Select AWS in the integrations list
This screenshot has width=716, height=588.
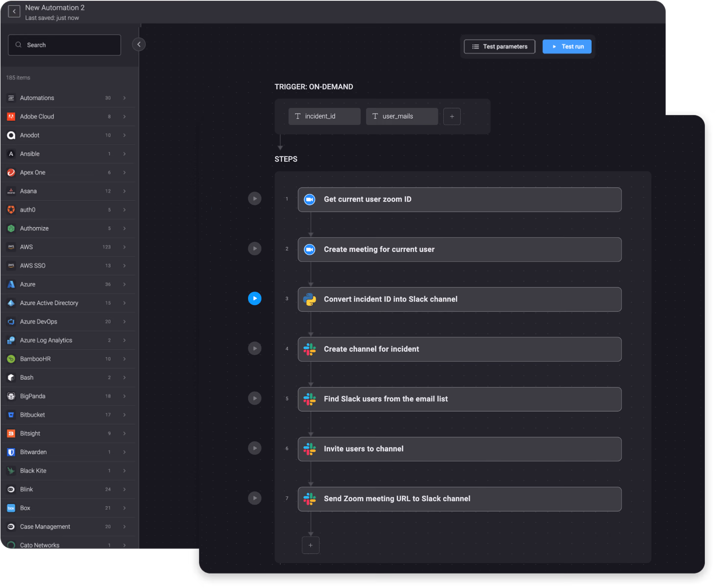[68, 247]
